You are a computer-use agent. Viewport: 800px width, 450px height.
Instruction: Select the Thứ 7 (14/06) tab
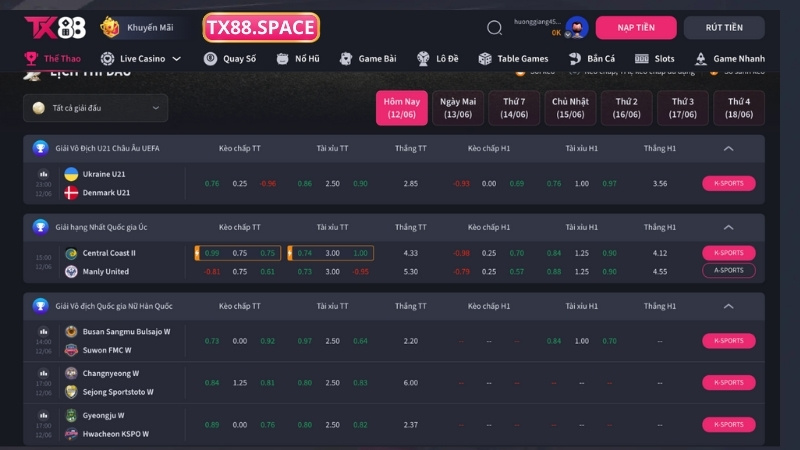[514, 108]
